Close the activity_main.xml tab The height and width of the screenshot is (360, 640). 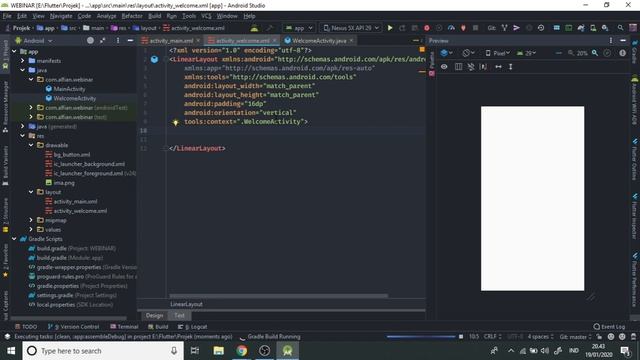198,40
